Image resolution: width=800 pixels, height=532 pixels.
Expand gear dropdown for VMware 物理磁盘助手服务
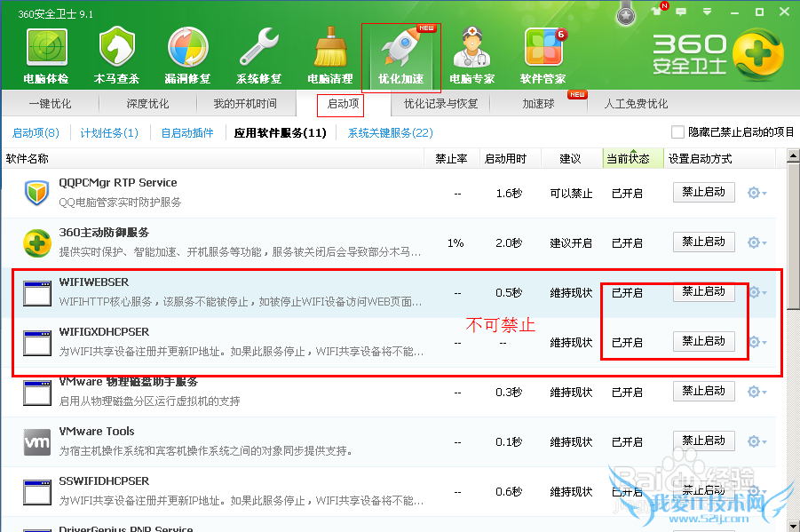(x=757, y=392)
